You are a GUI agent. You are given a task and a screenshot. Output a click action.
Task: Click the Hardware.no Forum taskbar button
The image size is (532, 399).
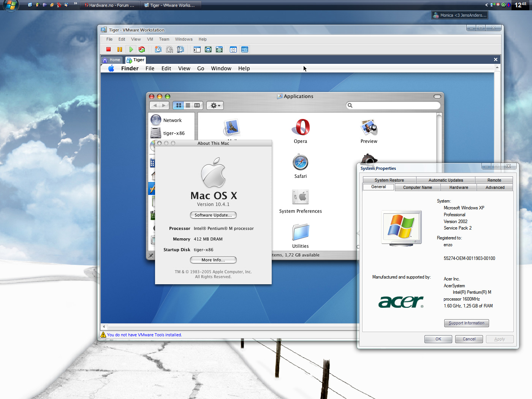click(109, 5)
